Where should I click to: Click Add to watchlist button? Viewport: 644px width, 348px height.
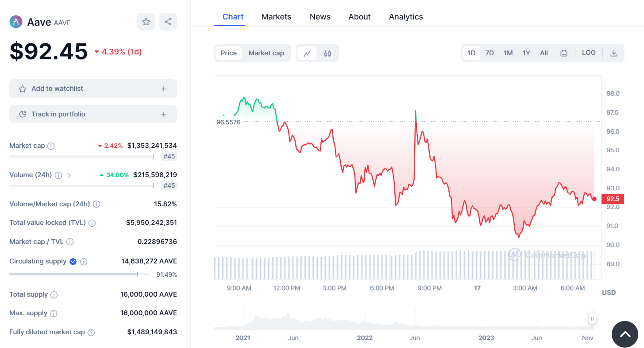pos(93,89)
